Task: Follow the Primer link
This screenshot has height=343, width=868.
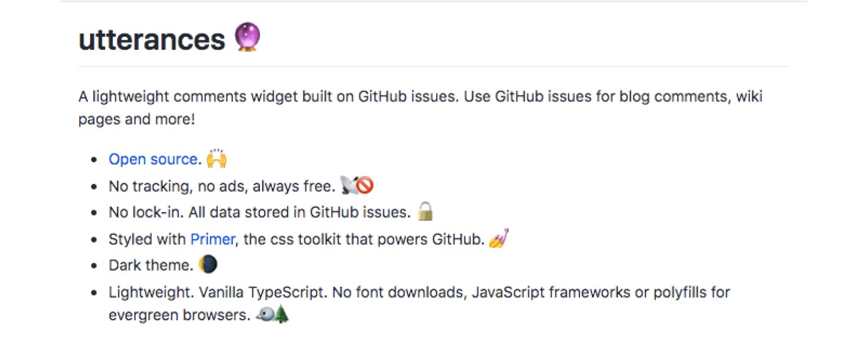Action: [213, 239]
